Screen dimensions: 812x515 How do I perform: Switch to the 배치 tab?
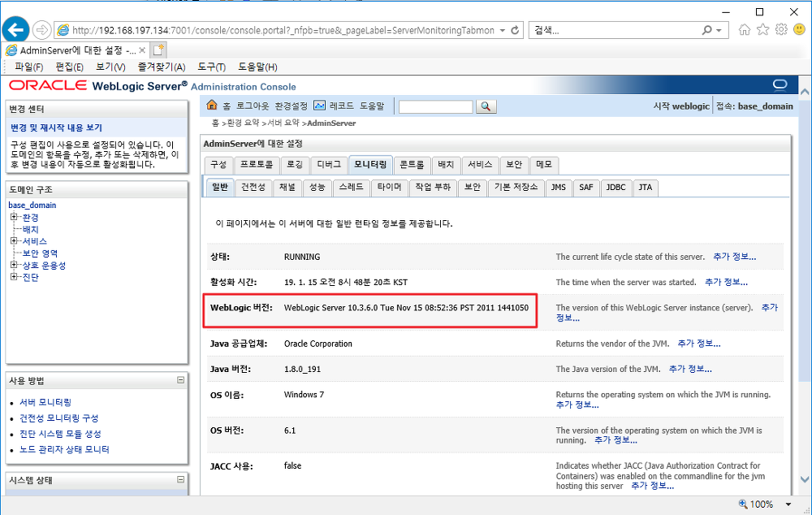coord(445,164)
